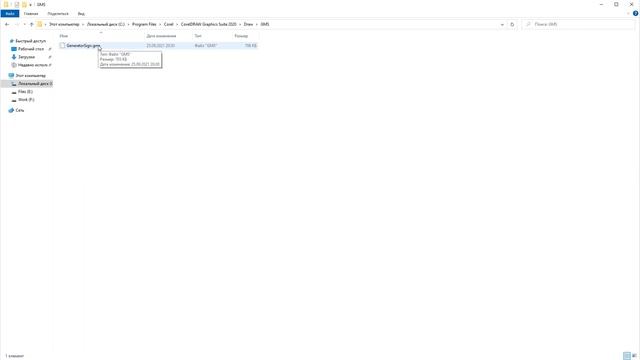Refresh the current folder view

(x=512, y=24)
